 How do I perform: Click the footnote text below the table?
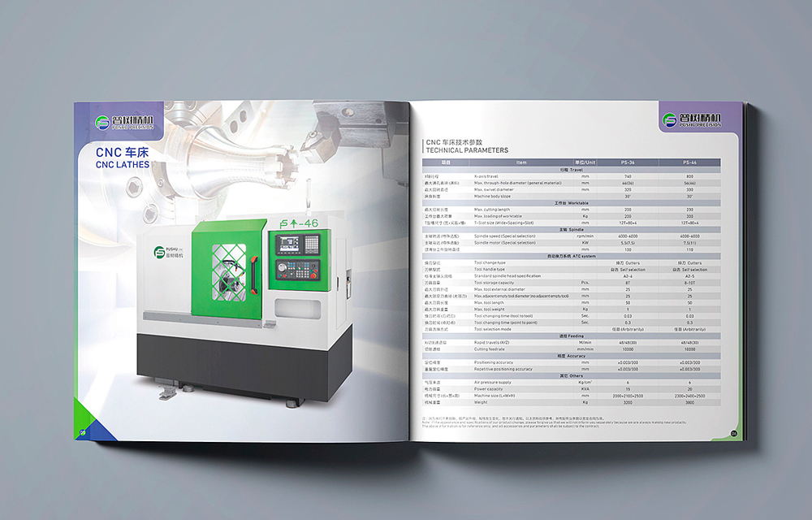coord(552,421)
